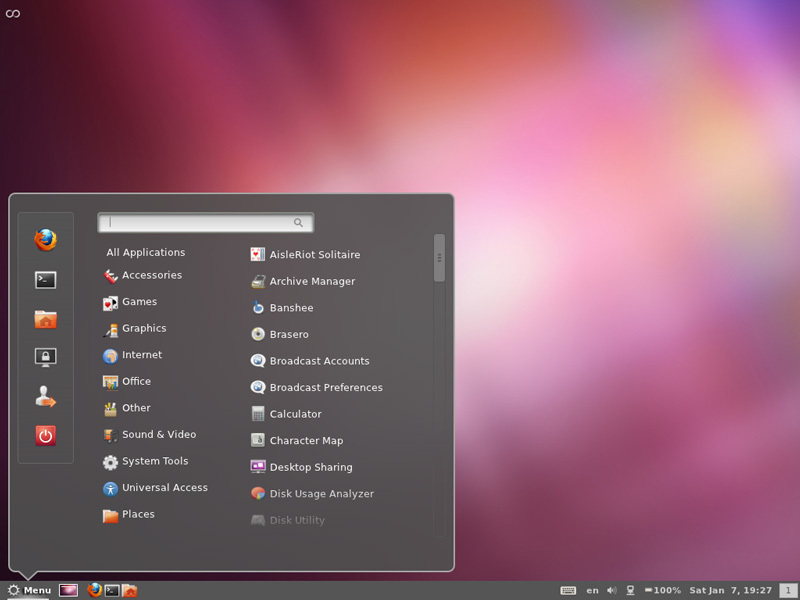Screen dimensions: 800x600
Task: Open Disk Utility
Action: [288, 520]
